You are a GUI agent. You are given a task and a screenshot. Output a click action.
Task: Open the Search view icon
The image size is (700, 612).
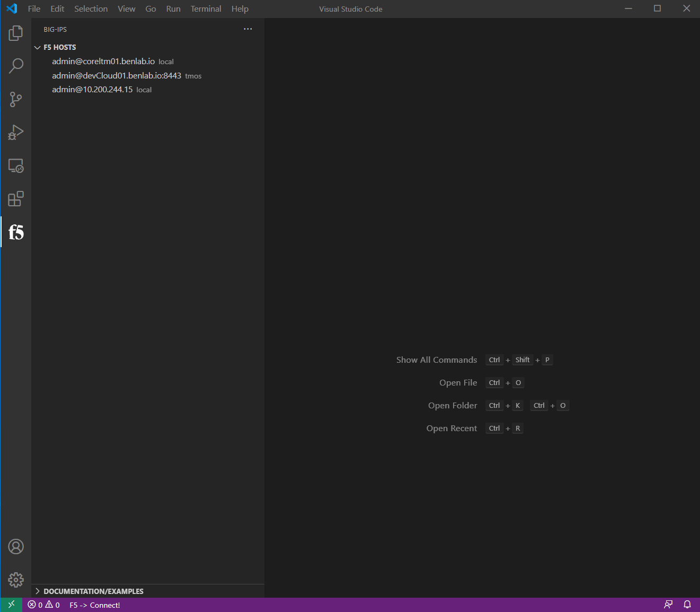tap(16, 66)
